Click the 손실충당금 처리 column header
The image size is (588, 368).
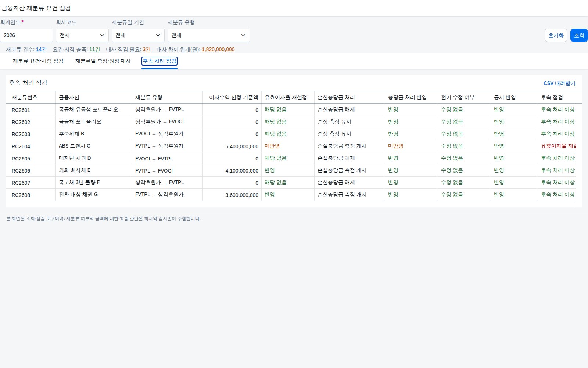click(349, 98)
